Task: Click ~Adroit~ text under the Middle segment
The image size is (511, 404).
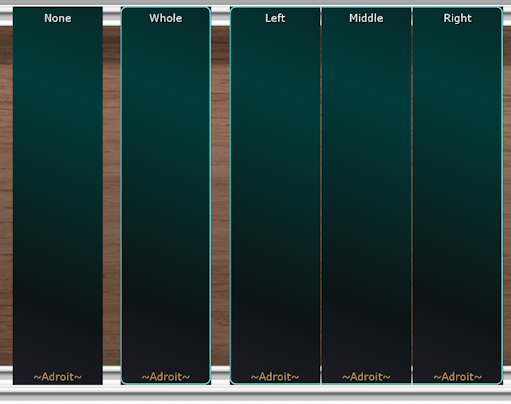Action: coord(366,377)
